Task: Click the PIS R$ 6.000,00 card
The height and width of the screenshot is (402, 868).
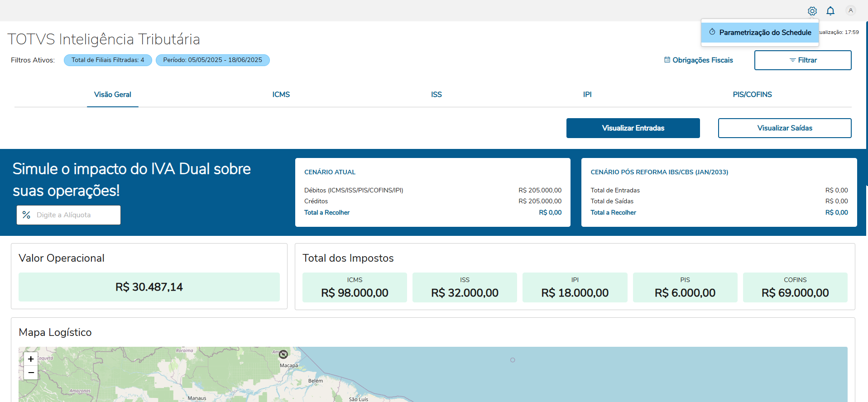Action: [x=685, y=287]
